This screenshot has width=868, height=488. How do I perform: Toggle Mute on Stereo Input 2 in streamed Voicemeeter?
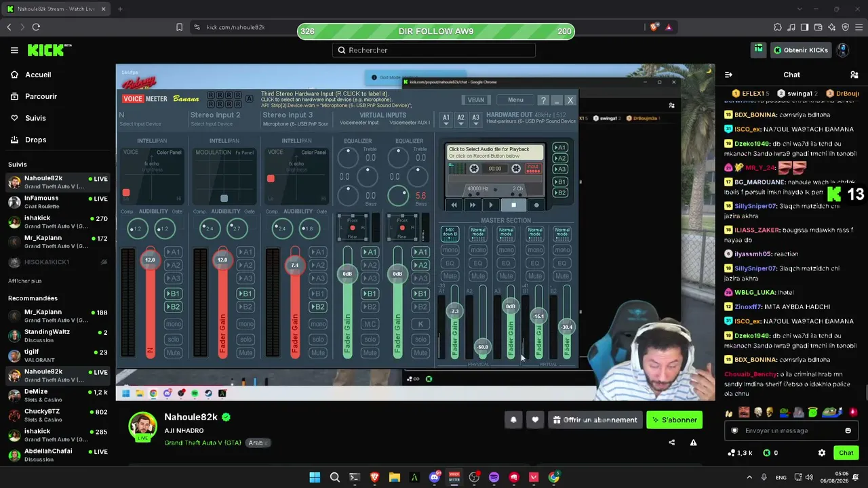click(245, 352)
